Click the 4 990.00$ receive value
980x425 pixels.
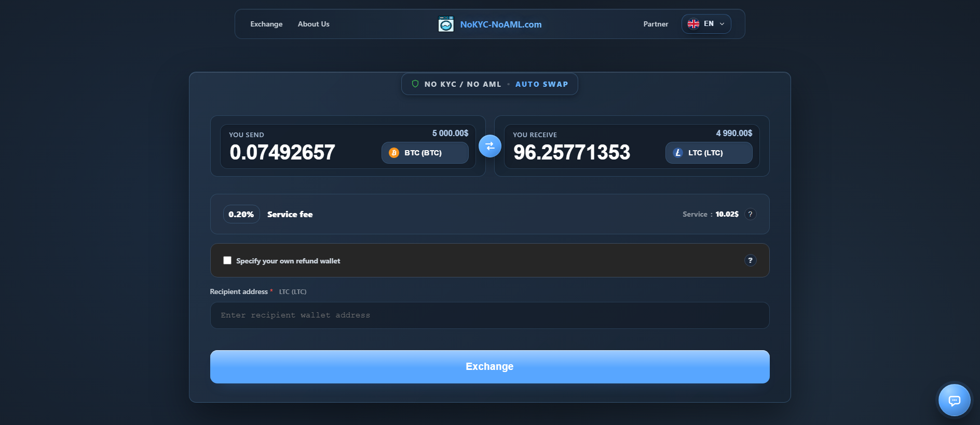(x=734, y=134)
